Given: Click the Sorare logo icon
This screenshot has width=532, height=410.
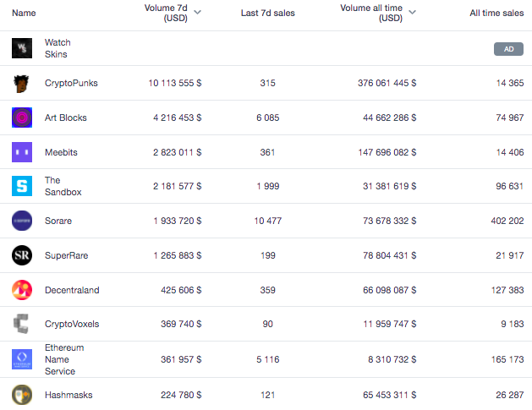Looking at the screenshot, I should [x=22, y=221].
